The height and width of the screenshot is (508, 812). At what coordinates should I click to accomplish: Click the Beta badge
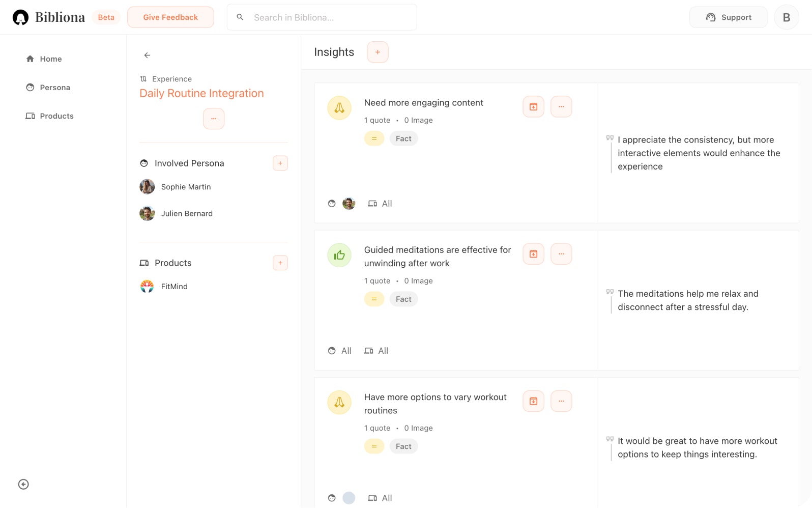pos(106,17)
